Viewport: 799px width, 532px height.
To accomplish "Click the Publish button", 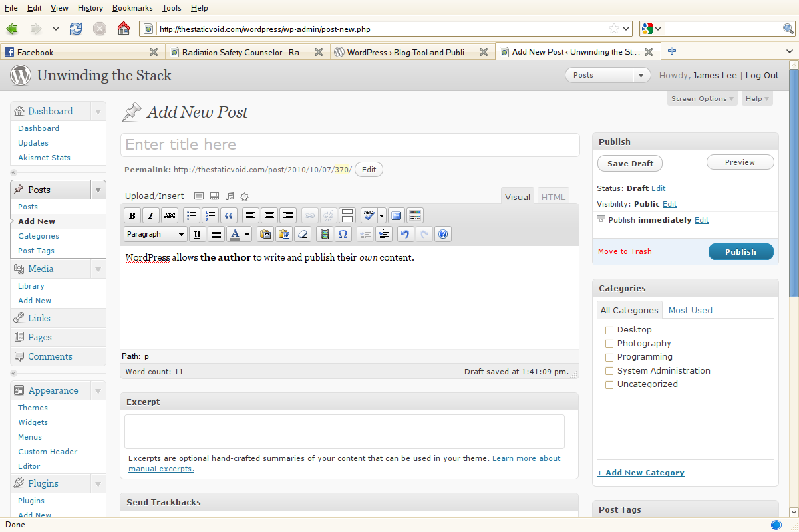I will (x=740, y=252).
